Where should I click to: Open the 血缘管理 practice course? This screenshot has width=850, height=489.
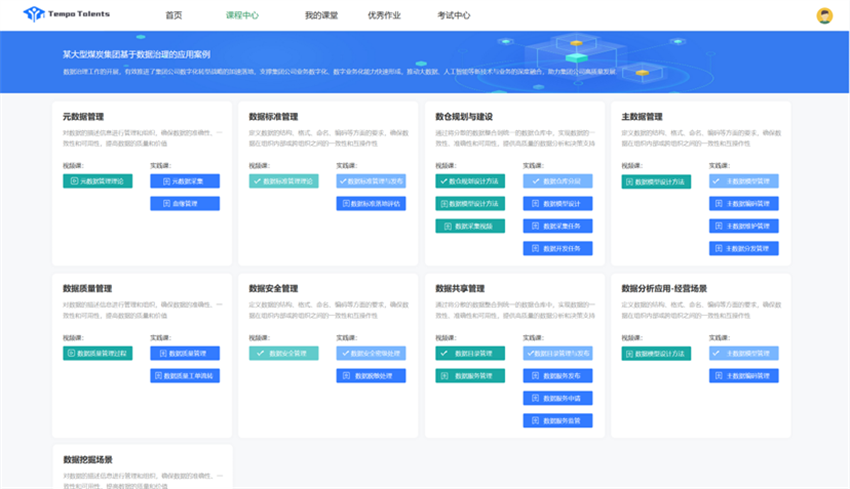[185, 203]
